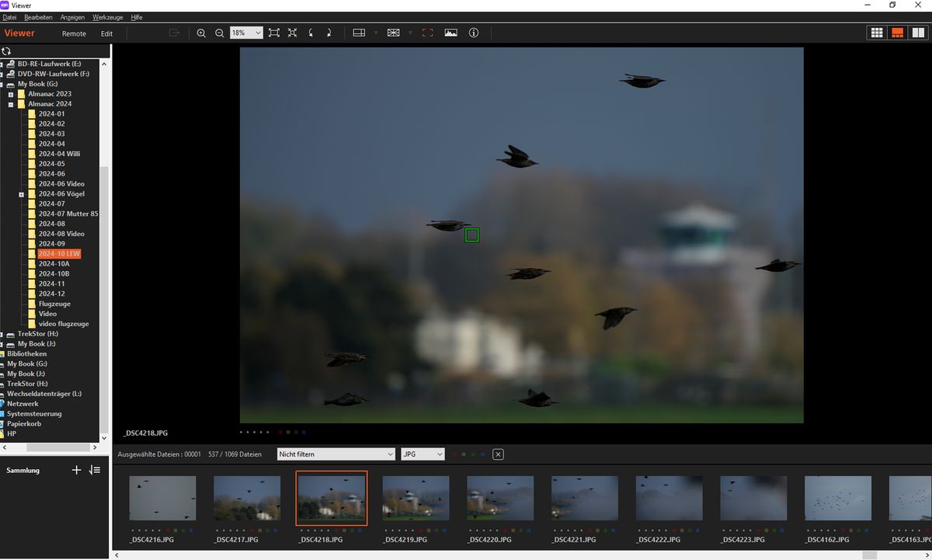Click the green color label dot in filter bar

coord(473,454)
